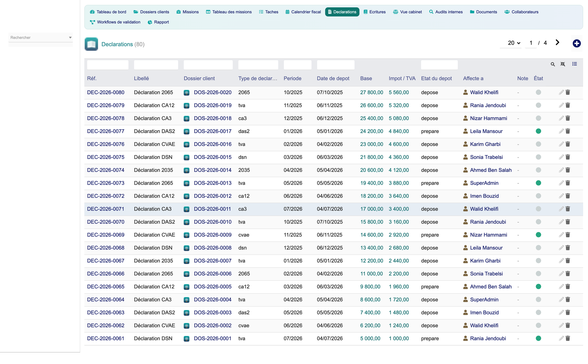Click user icon next to SuperAdmin in DEC-2026-0073
This screenshot has height=364, width=588.
(x=465, y=183)
